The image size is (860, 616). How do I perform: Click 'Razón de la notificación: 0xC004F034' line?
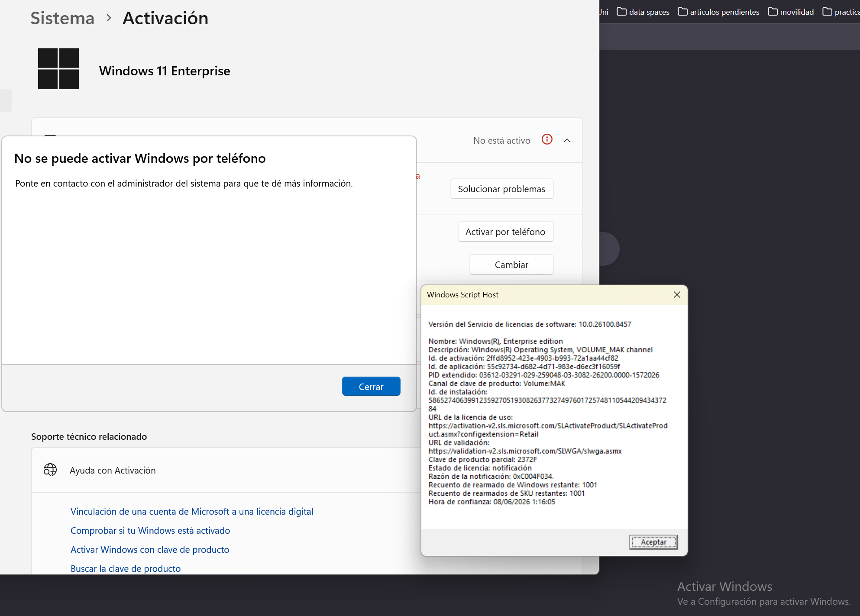coord(491,476)
